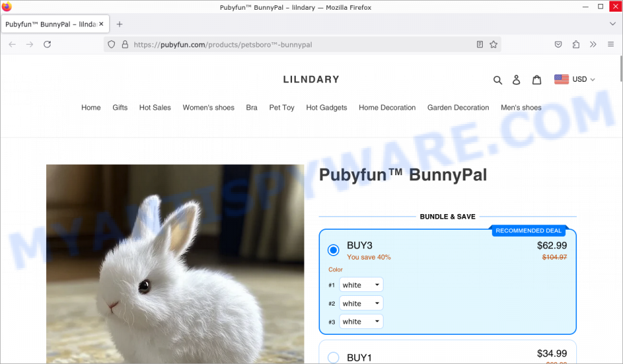Go forward with the browser forward arrow
This screenshot has height=364, width=623.
(30, 45)
